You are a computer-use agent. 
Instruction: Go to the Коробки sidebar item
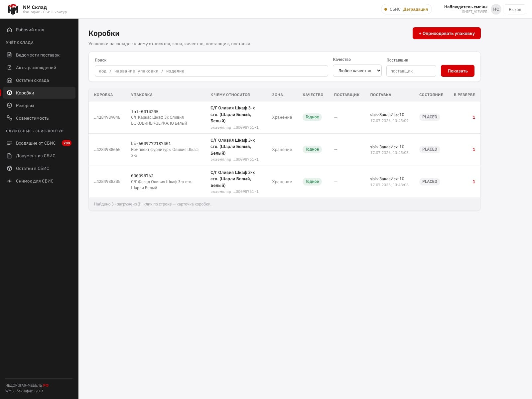pyautogui.click(x=39, y=93)
